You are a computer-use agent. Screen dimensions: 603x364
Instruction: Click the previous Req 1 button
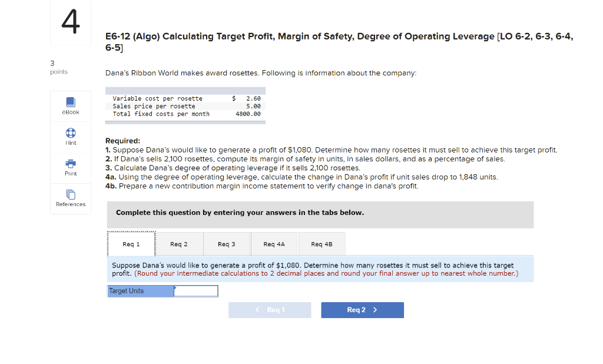coord(270,310)
